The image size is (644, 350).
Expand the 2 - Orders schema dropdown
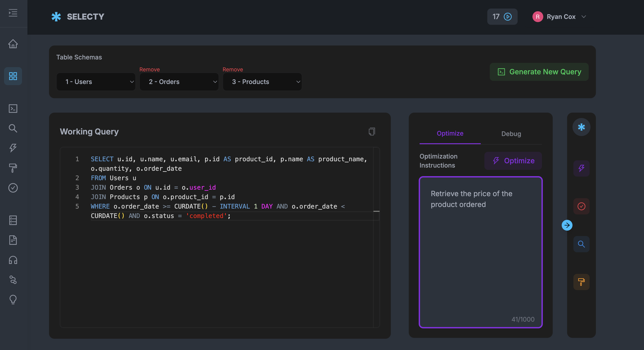(x=179, y=82)
